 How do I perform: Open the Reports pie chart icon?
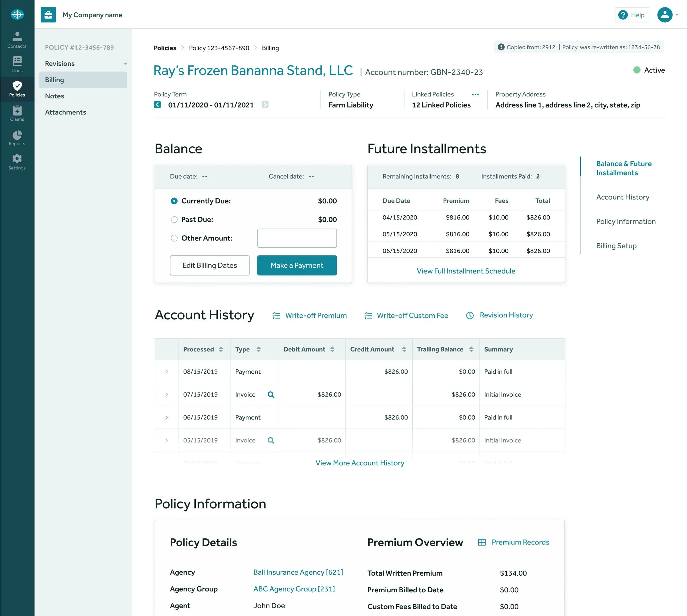(x=17, y=137)
